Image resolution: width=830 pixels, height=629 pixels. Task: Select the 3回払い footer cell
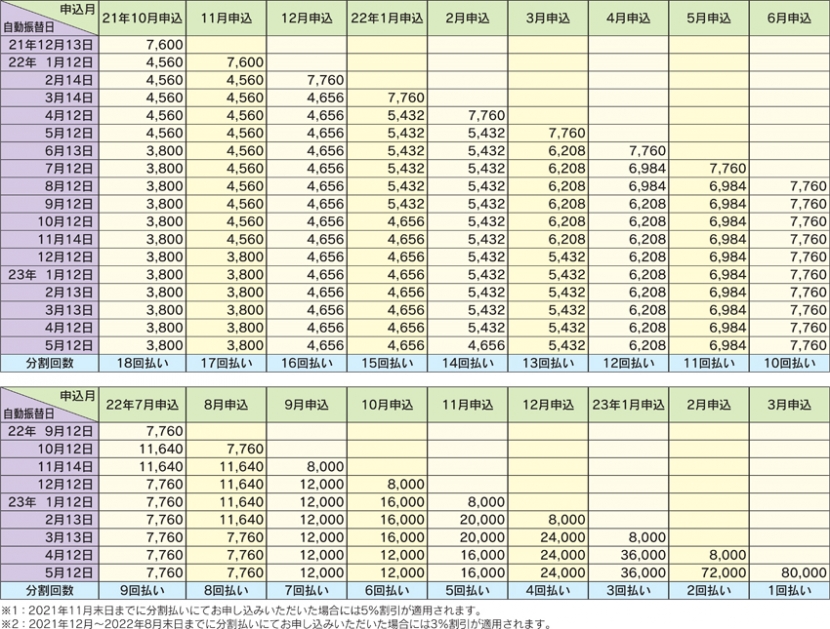(628, 591)
